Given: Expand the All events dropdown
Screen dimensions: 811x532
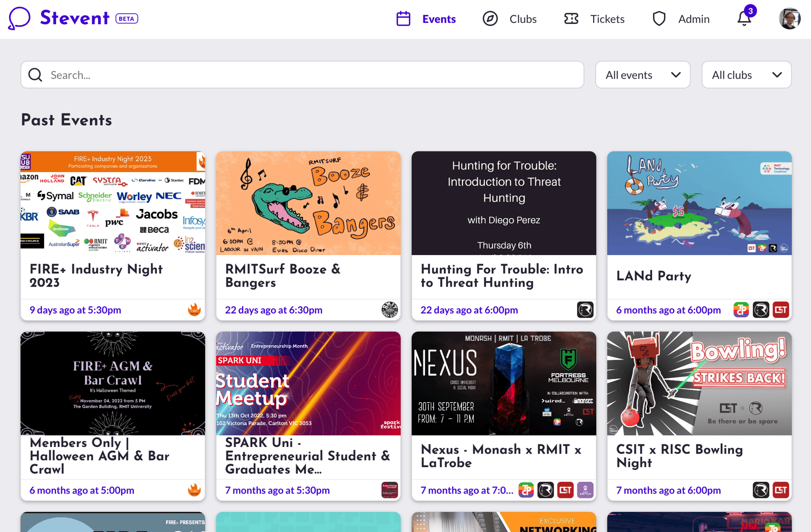Looking at the screenshot, I should coord(642,75).
